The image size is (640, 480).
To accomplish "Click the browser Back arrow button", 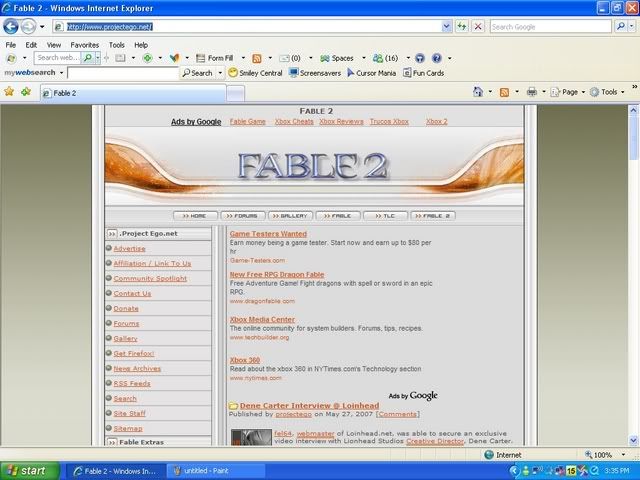I will click(11, 27).
